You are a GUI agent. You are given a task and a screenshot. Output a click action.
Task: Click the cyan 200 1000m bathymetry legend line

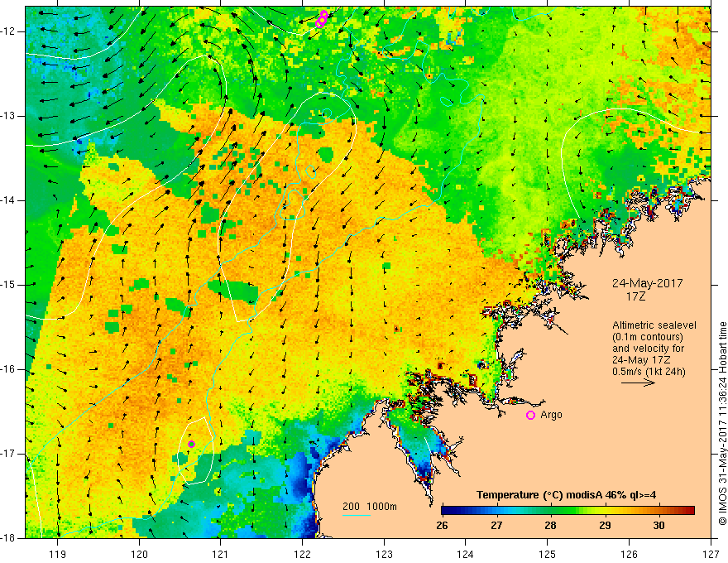click(x=357, y=515)
